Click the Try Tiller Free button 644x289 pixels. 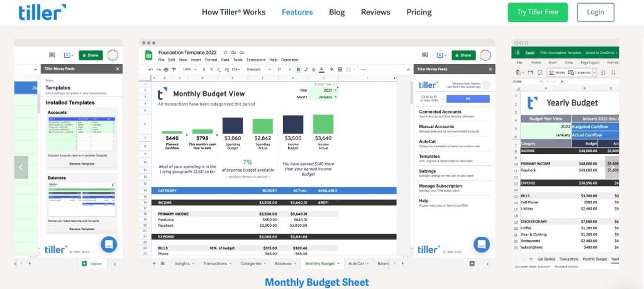point(538,12)
